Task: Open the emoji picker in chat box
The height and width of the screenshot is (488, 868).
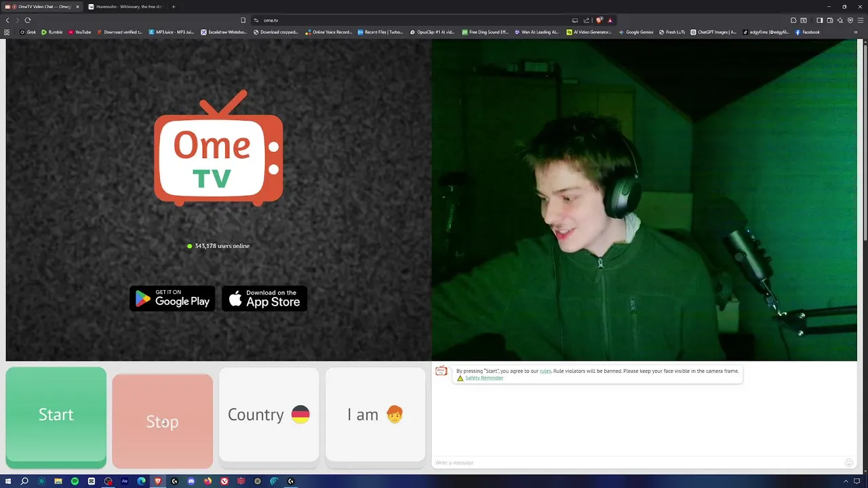Action: click(x=848, y=462)
